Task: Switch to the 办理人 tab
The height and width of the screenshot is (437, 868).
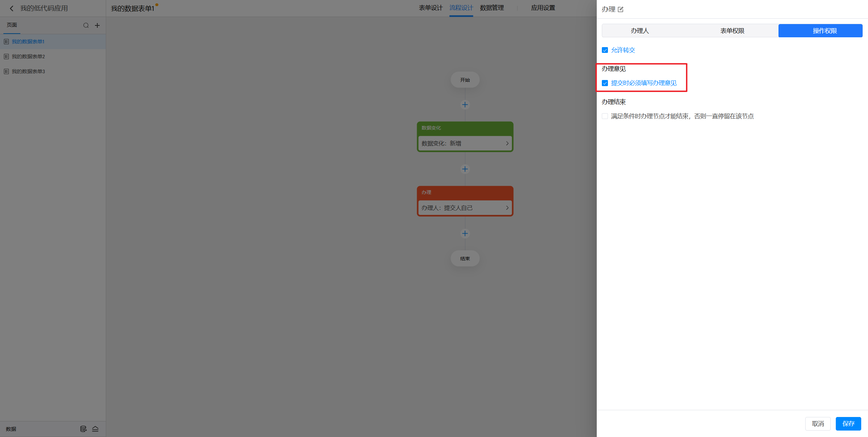Action: (639, 31)
